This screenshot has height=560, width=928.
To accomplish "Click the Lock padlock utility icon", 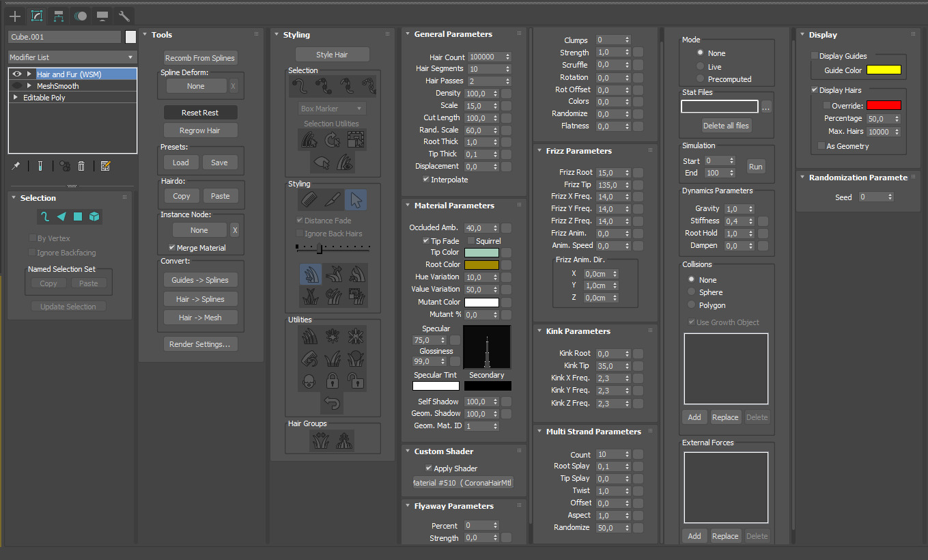I will tap(333, 380).
